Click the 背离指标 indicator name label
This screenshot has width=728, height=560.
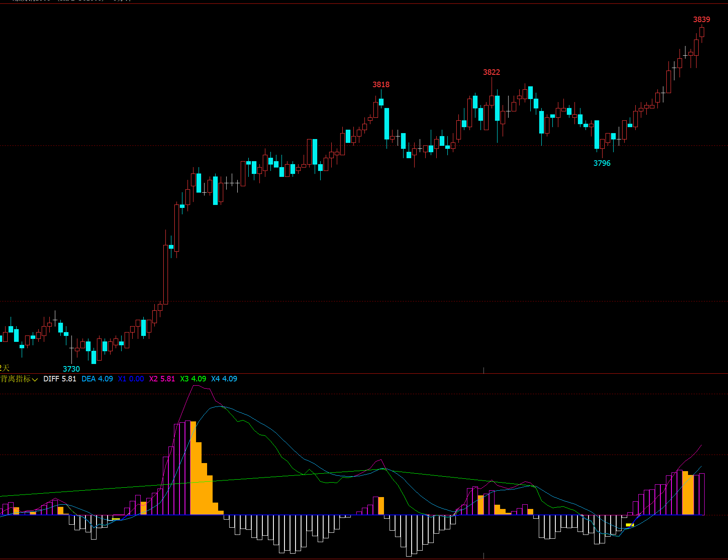[x=16, y=379]
